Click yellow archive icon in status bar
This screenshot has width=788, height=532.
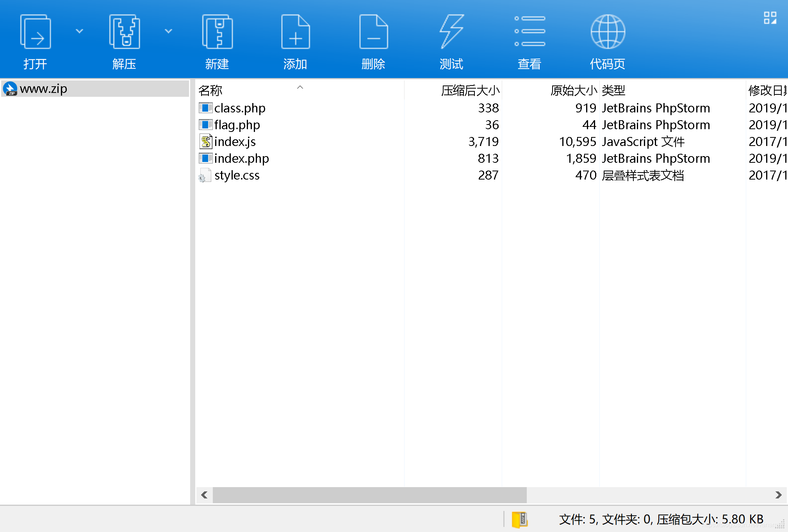point(520,520)
